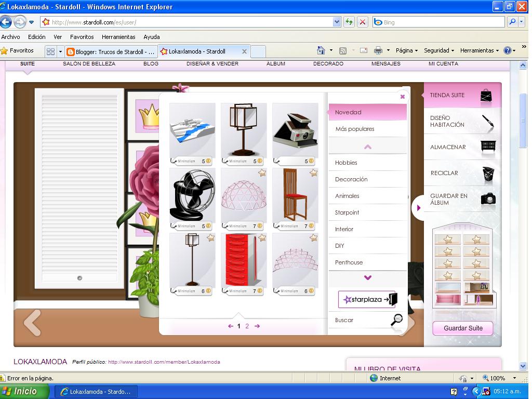Open the Decoración category
This screenshot has height=399, width=532.
click(x=368, y=179)
